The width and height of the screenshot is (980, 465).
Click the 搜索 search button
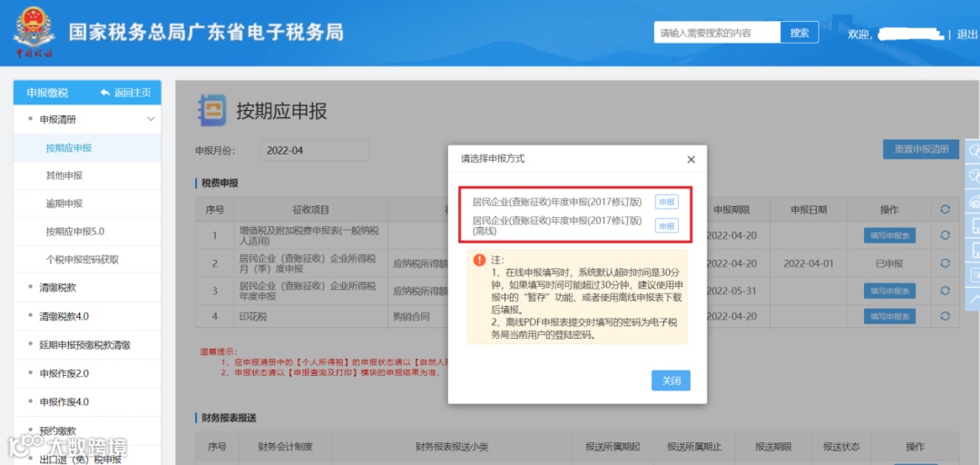pyautogui.click(x=799, y=34)
